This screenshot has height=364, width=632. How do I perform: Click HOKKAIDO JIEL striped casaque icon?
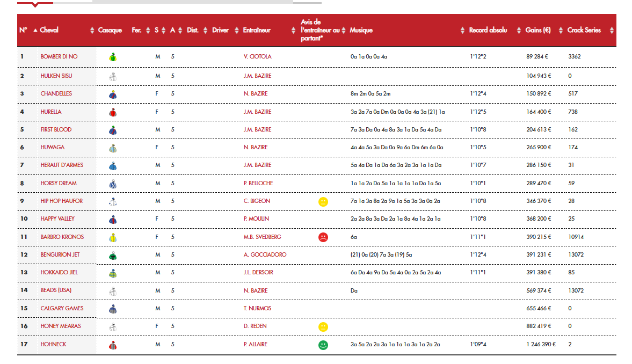113,273
